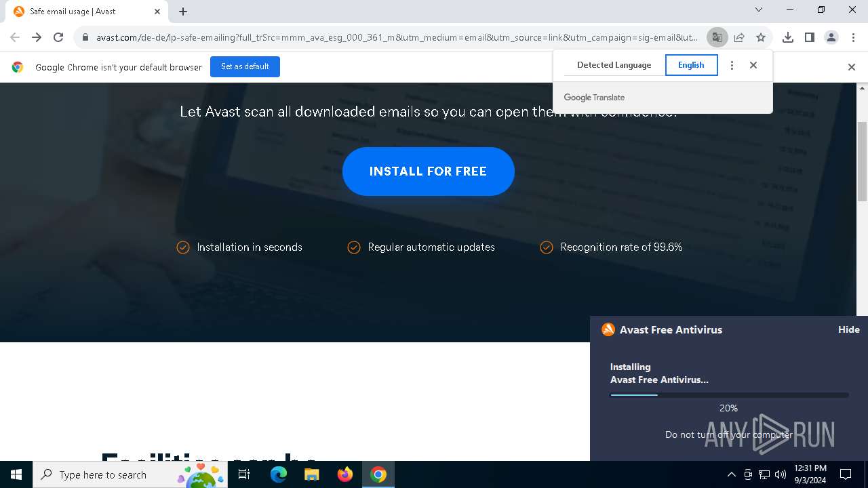Hide the Avast Free Antivirus installer popup
Screen dimensions: 868x488
[848, 329]
